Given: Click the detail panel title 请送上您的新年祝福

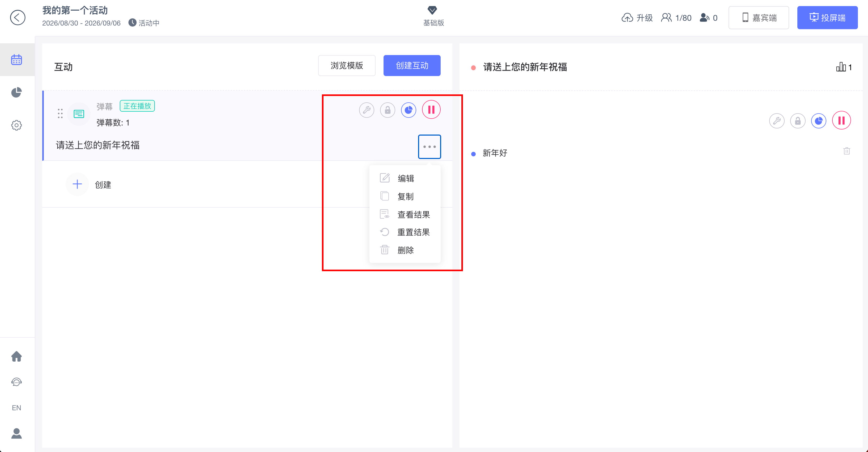Looking at the screenshot, I should pyautogui.click(x=525, y=67).
